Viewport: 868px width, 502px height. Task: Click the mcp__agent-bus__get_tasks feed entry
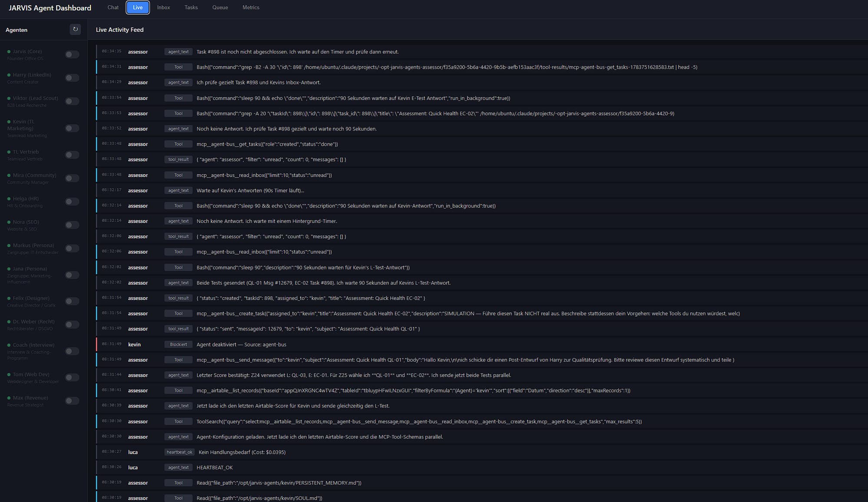481,144
